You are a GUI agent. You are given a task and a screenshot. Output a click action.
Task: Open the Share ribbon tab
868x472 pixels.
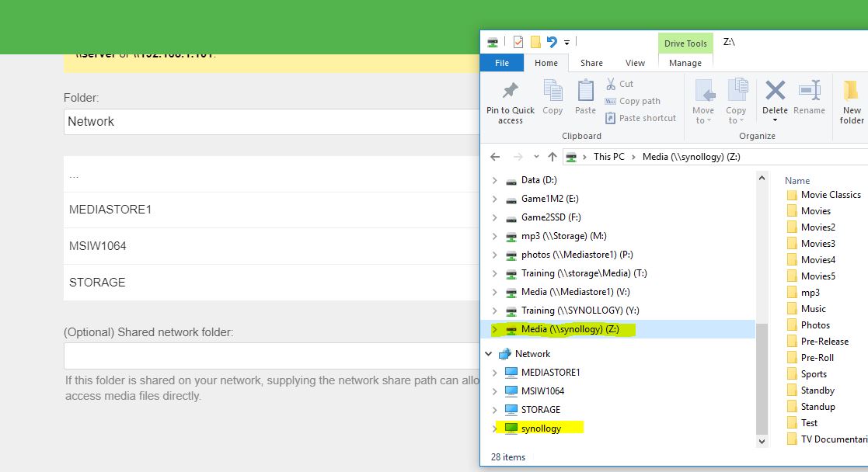pyautogui.click(x=591, y=63)
